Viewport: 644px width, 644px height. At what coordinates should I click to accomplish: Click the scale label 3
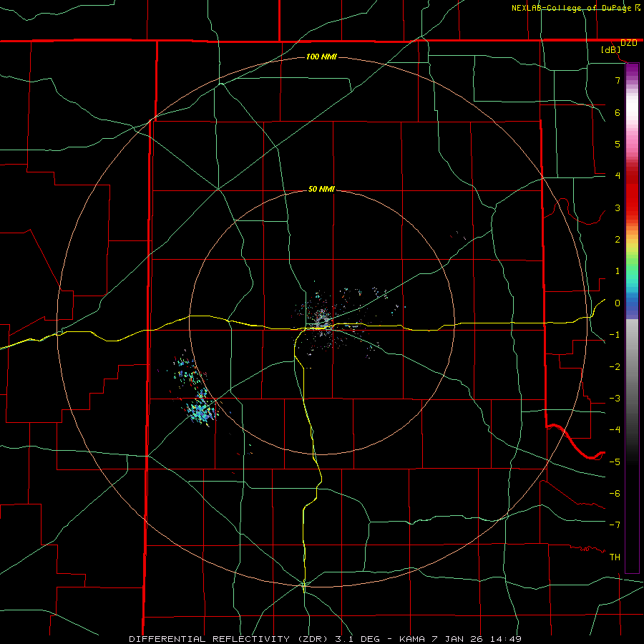pyautogui.click(x=618, y=208)
